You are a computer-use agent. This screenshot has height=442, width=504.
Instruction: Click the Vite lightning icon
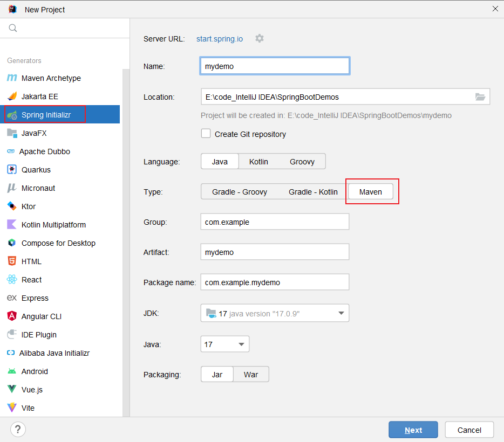12,408
